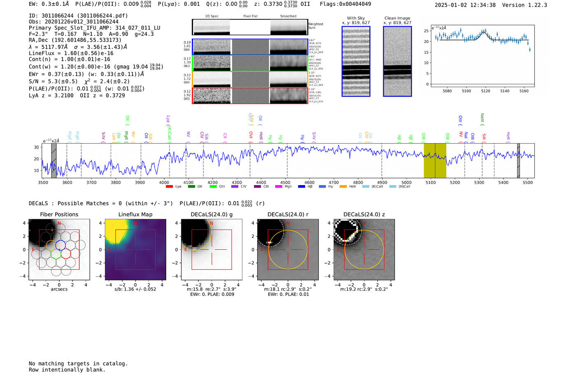Click the 'ID: 3011066244 (3011066244.pdf)' text
This screenshot has height=392, width=576.
pos(78,16)
